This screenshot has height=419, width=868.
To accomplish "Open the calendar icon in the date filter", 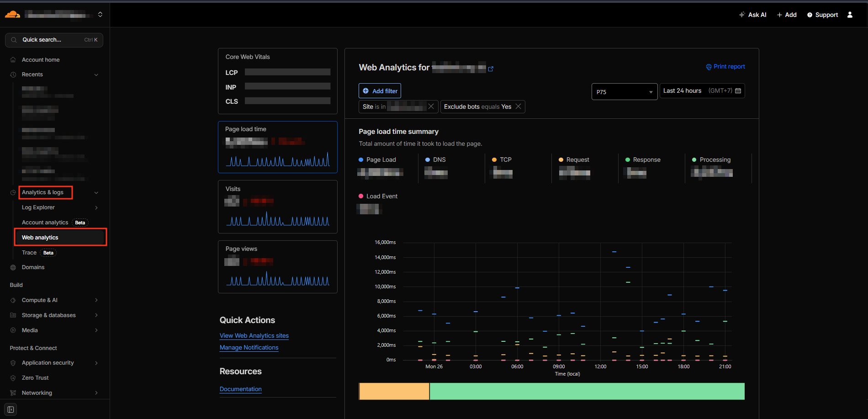I will [738, 90].
